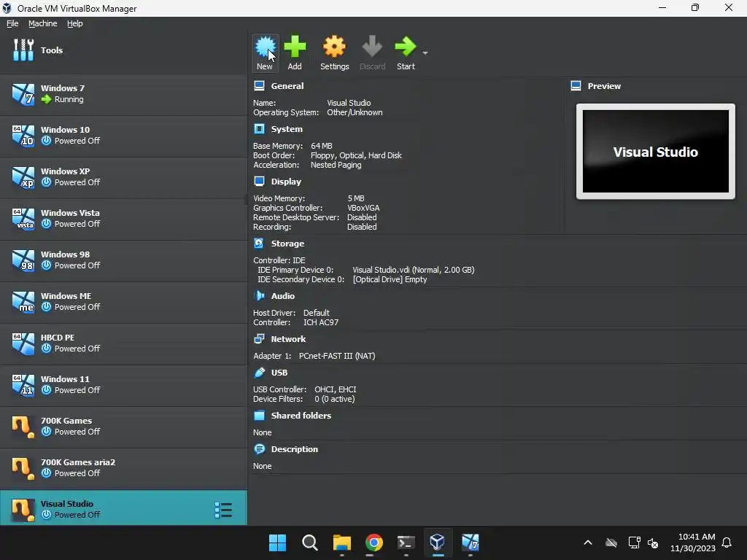Select the 700K Games aria2 VM icon
The image size is (747, 560).
pos(23,468)
